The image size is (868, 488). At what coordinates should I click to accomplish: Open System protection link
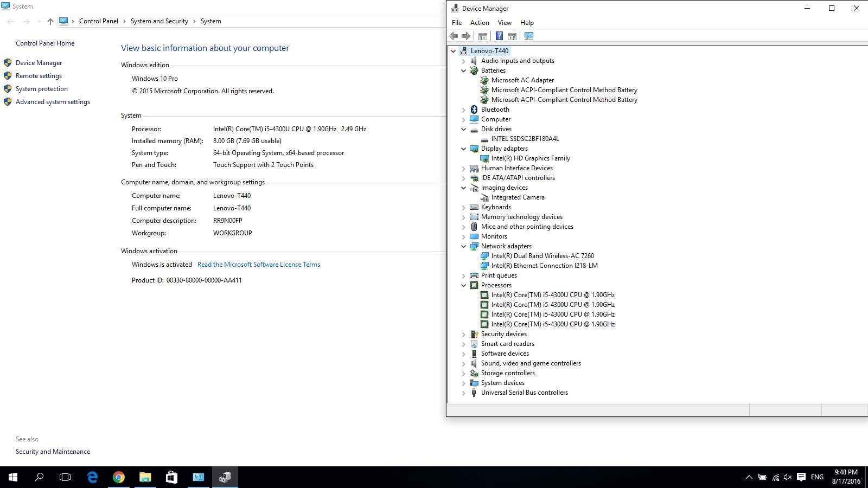tap(42, 89)
